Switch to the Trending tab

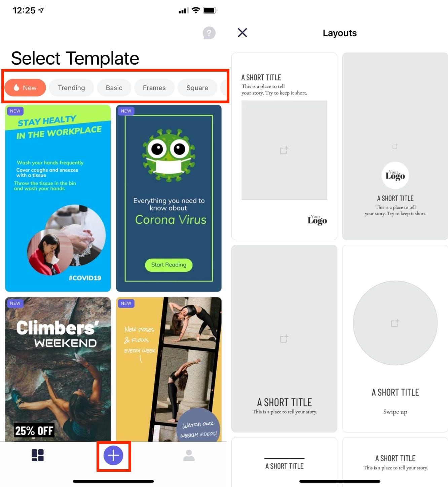coord(71,88)
